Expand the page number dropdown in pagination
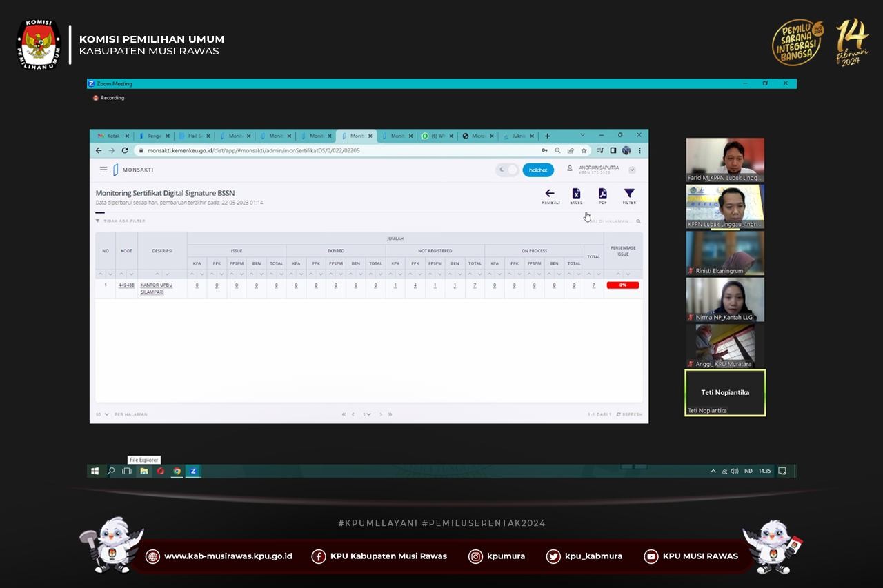The image size is (883, 588). [x=367, y=414]
